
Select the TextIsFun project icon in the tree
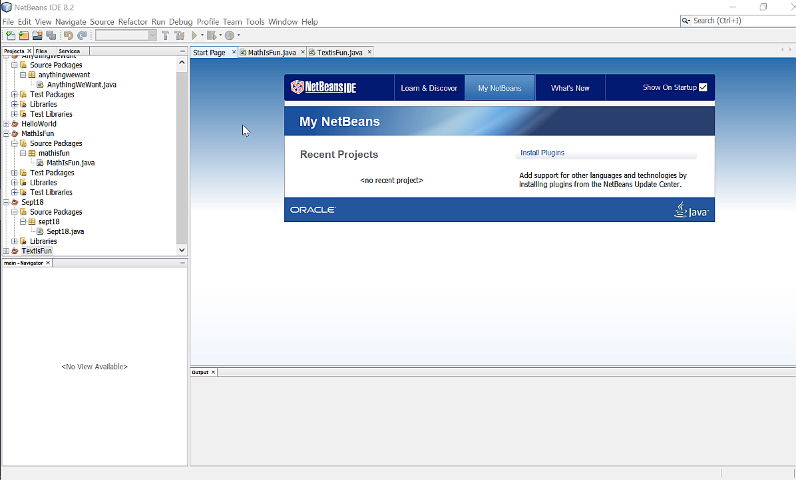[15, 251]
